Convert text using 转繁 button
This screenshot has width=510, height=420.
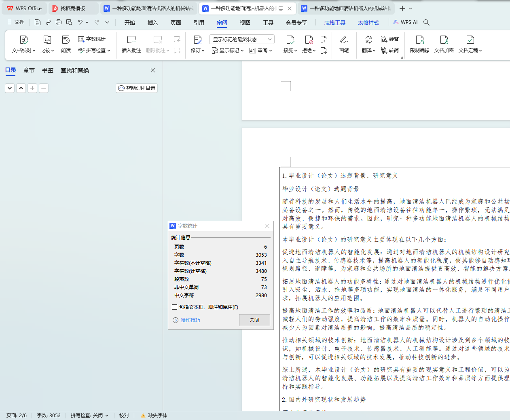click(390, 39)
